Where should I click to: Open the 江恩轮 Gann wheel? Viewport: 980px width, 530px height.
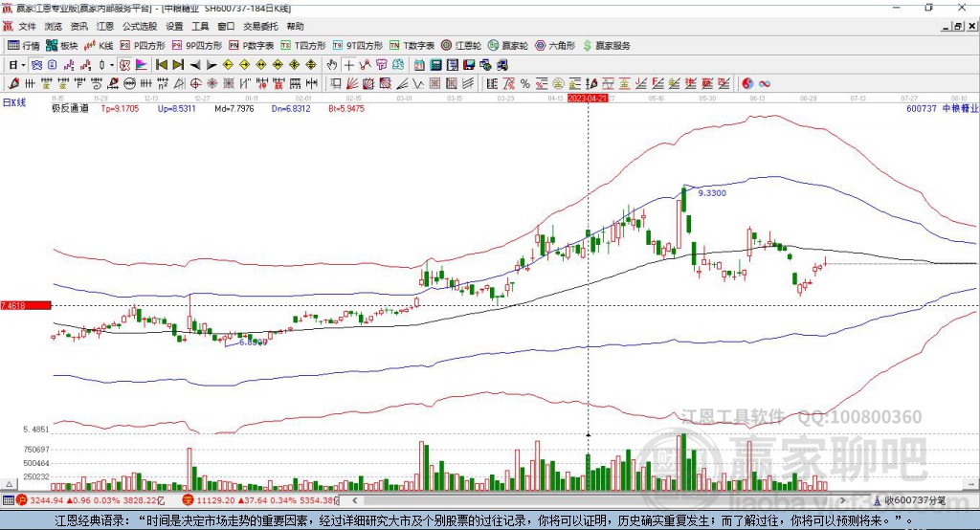pos(461,46)
